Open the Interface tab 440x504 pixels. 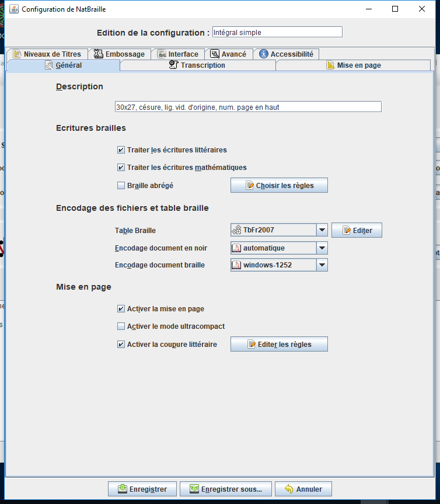pyautogui.click(x=177, y=54)
